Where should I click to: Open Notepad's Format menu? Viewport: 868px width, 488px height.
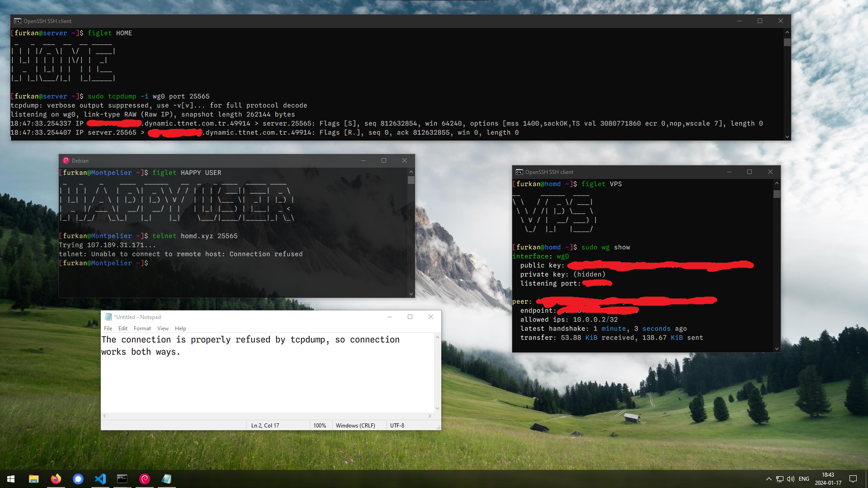(x=142, y=328)
